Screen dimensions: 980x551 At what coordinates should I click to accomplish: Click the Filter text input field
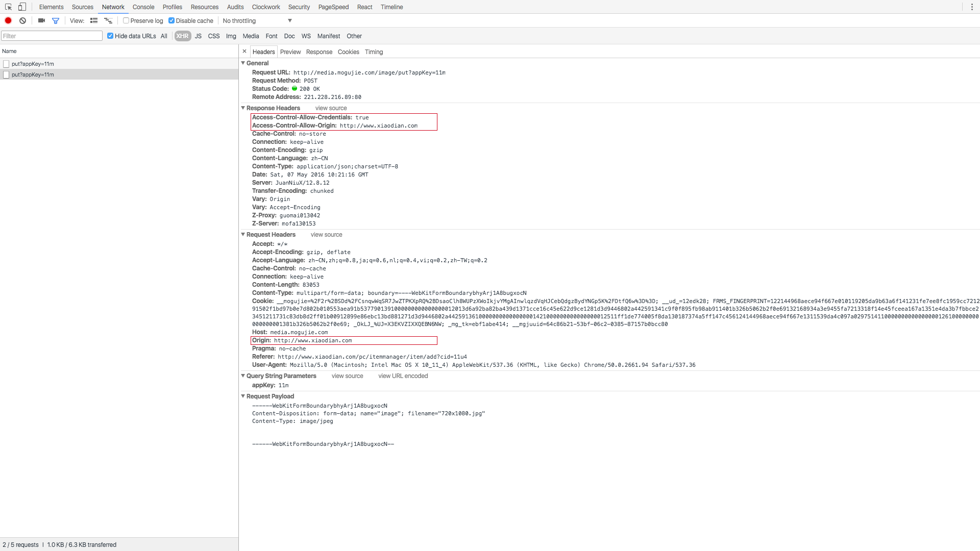(x=52, y=36)
